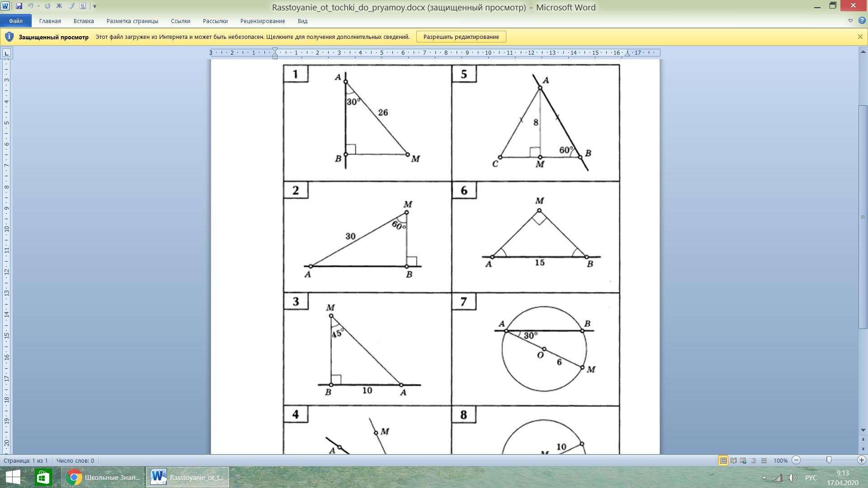Image resolution: width=868 pixels, height=488 pixels.
Task: Click the protected view info shield icon
Action: click(x=9, y=37)
